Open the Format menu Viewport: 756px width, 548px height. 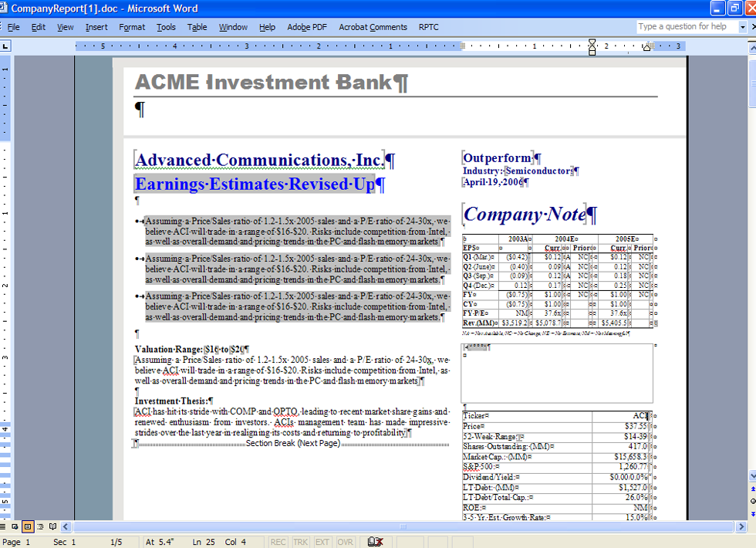click(x=132, y=27)
